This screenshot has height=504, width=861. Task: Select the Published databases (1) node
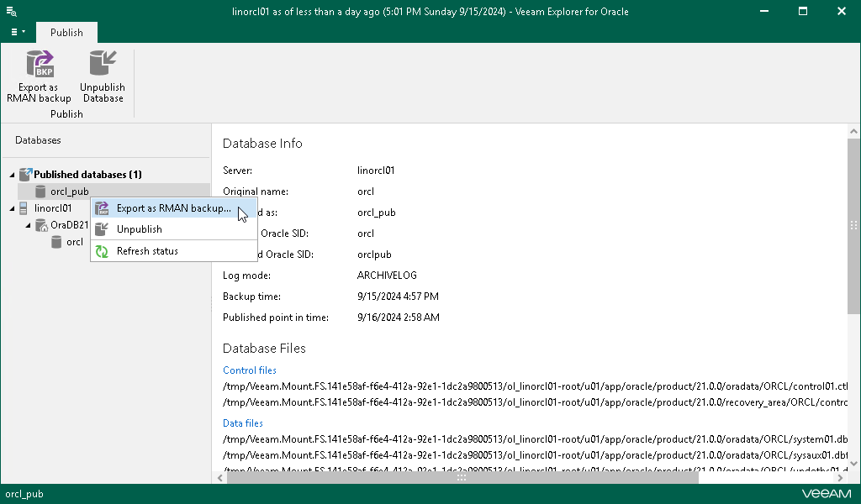pos(87,175)
